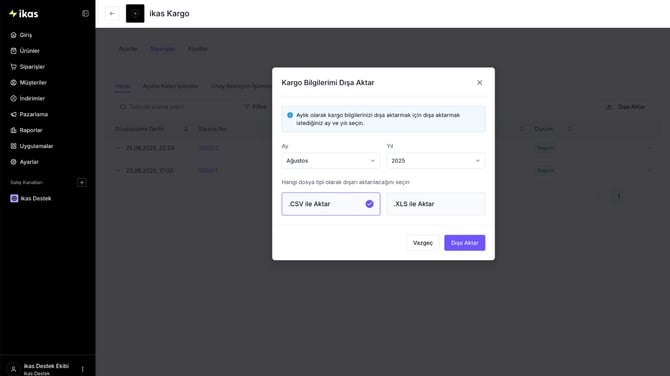Select the .CSV ile Aktar option
This screenshot has height=376, width=670.
(331, 204)
